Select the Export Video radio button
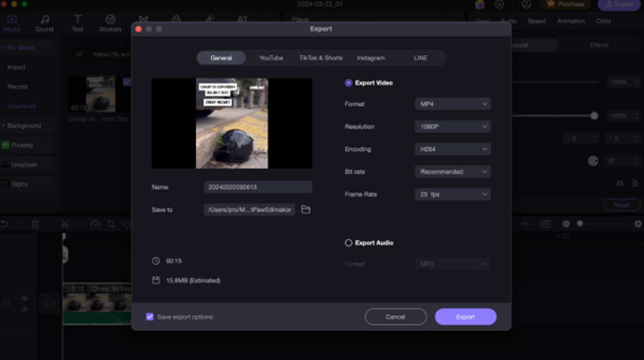The height and width of the screenshot is (360, 644). tap(348, 83)
